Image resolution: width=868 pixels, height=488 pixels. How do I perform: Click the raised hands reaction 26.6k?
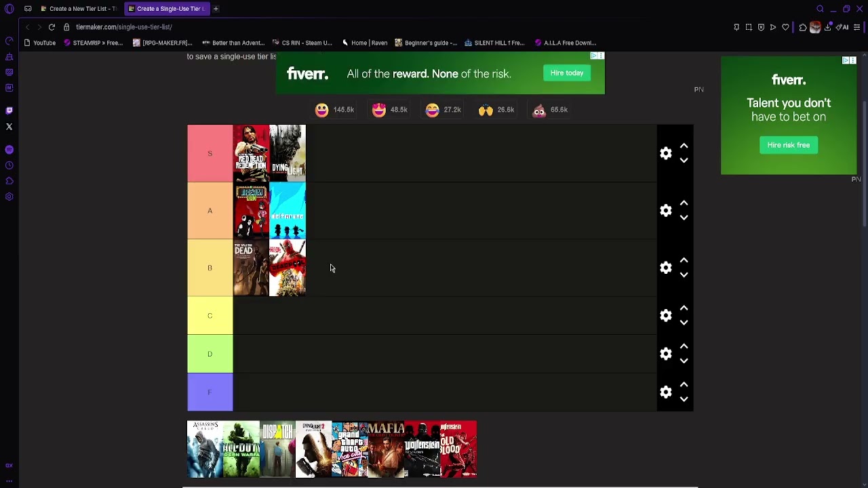point(496,110)
